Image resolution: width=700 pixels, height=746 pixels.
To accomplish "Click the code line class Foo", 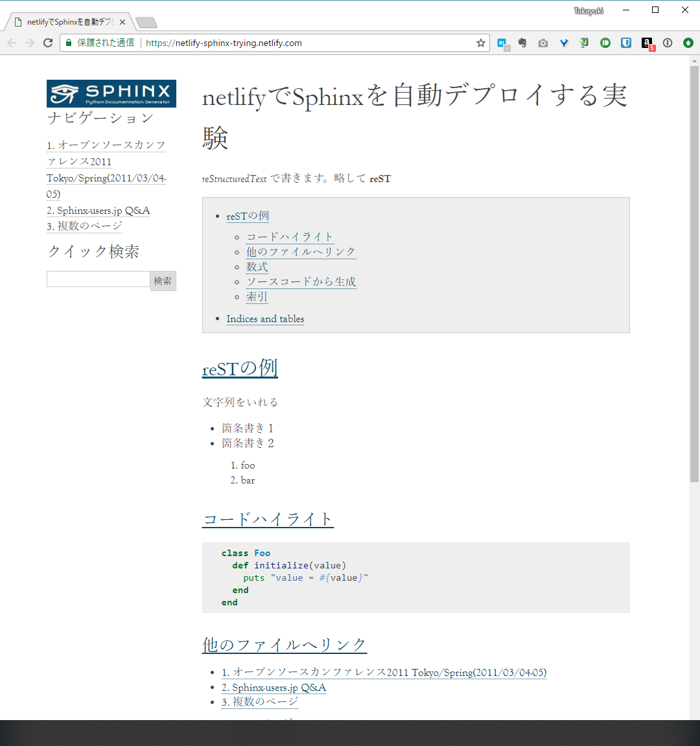I will tap(246, 554).
